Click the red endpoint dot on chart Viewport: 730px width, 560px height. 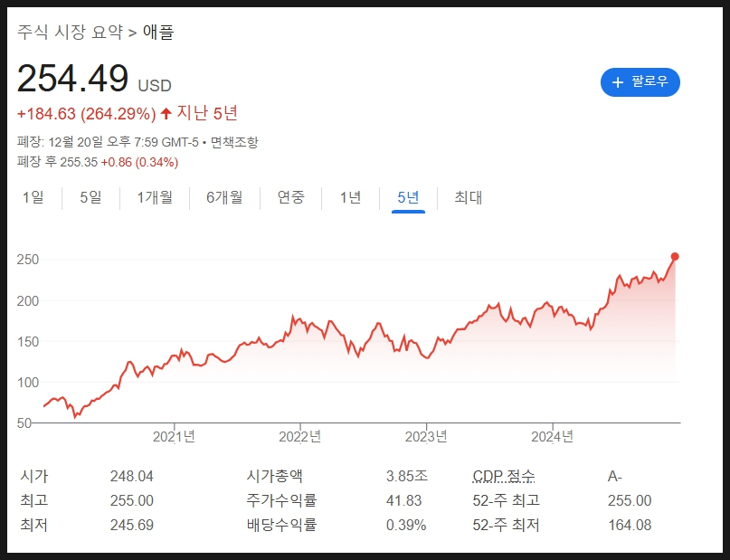point(675,257)
